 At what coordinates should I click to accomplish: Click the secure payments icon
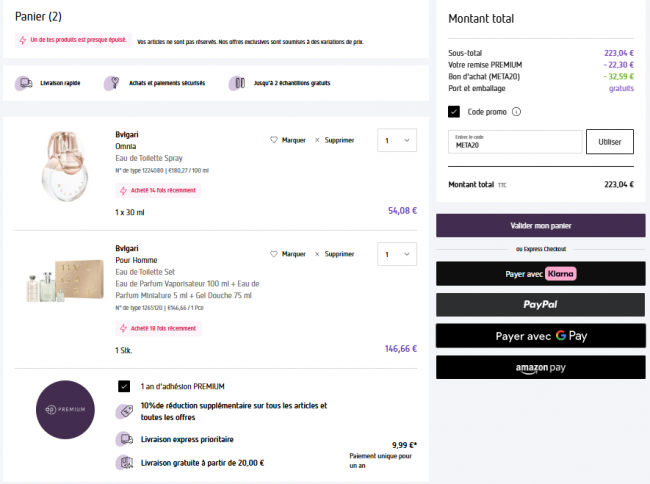112,83
